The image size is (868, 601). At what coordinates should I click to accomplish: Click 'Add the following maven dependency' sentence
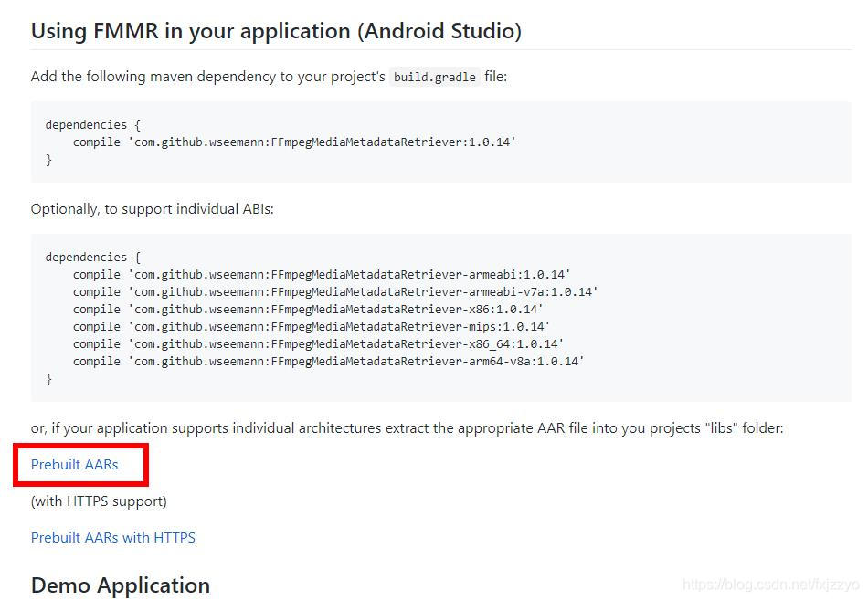click(x=269, y=77)
